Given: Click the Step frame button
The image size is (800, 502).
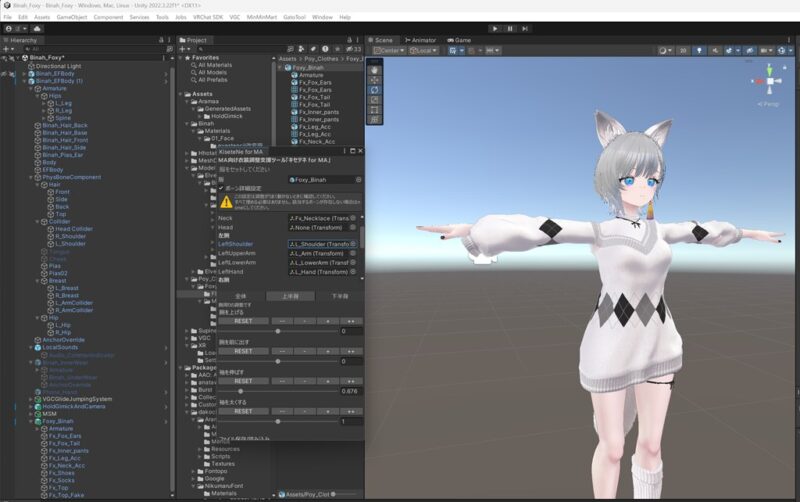Looking at the screenshot, I should (x=524, y=29).
